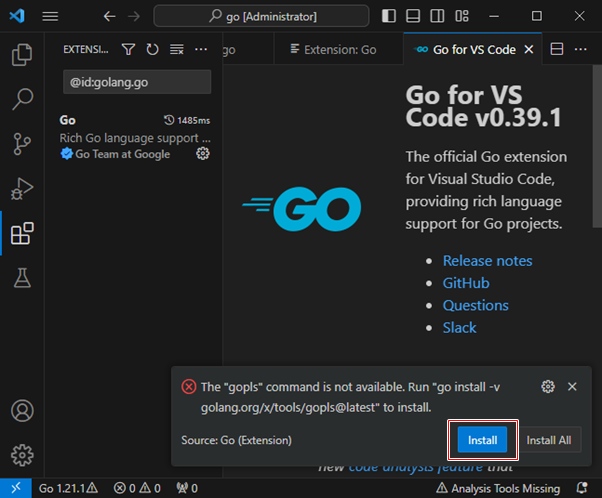The width and height of the screenshot is (602, 498).
Task: Click the command center search box
Action: click(261, 16)
